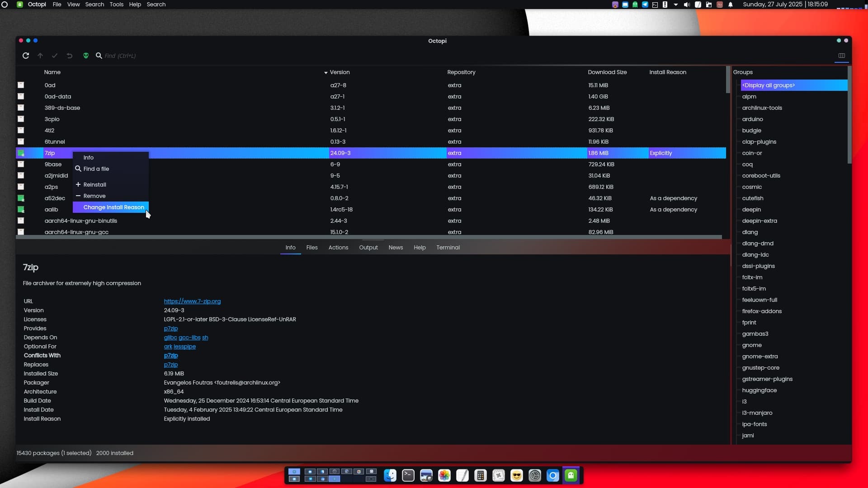Switch to the Actions tab
868x488 pixels.
tap(338, 248)
